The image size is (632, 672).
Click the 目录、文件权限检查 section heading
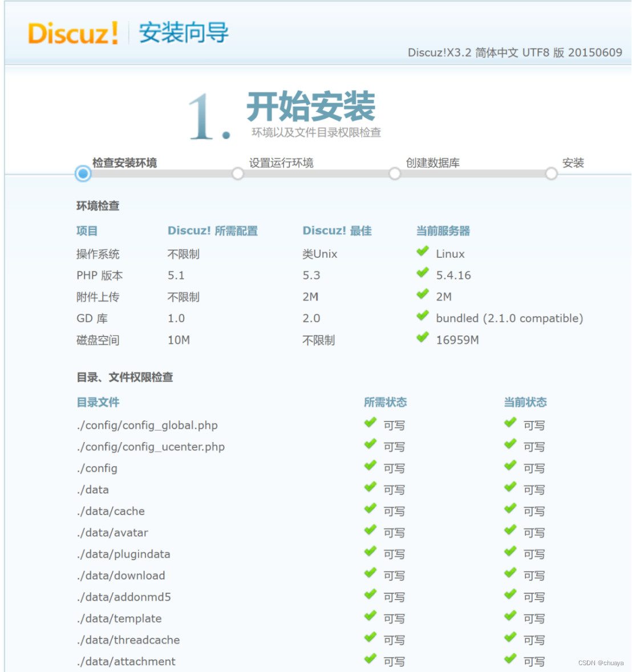click(125, 377)
